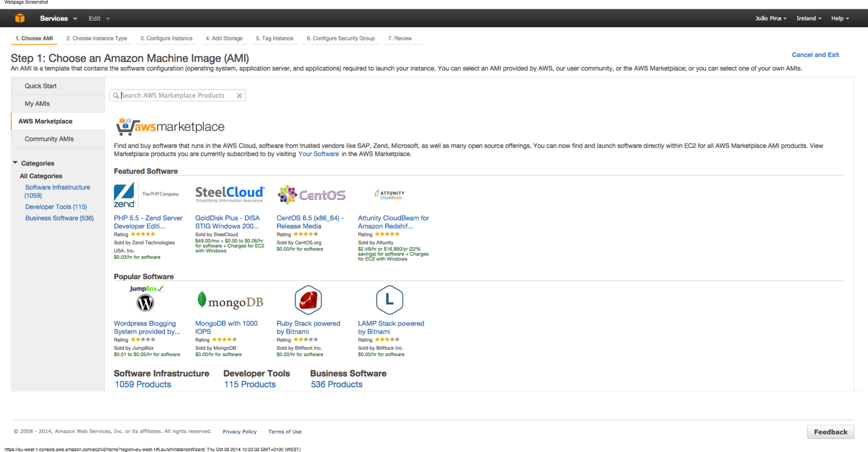Open PHP 5.5 - Zend Server Developer Edition link
This screenshot has height=452, width=868.
pyautogui.click(x=148, y=222)
